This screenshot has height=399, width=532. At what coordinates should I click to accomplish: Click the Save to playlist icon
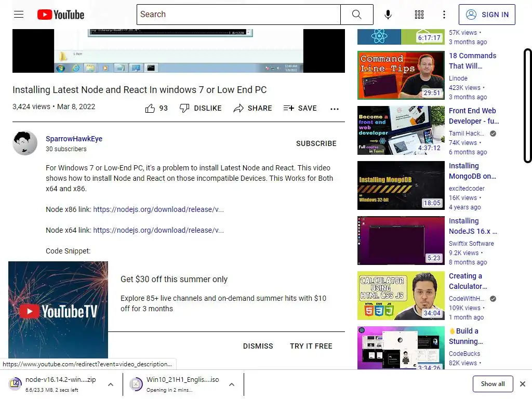click(289, 108)
